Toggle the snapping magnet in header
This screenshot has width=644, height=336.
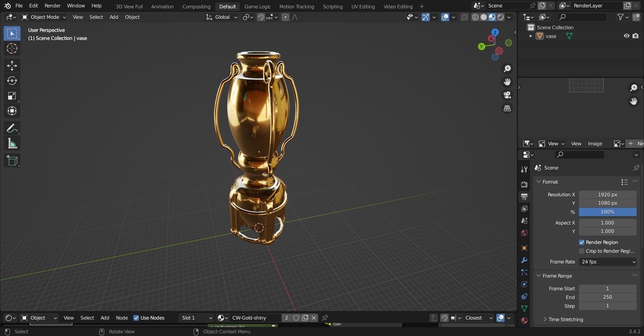pyautogui.click(x=261, y=17)
